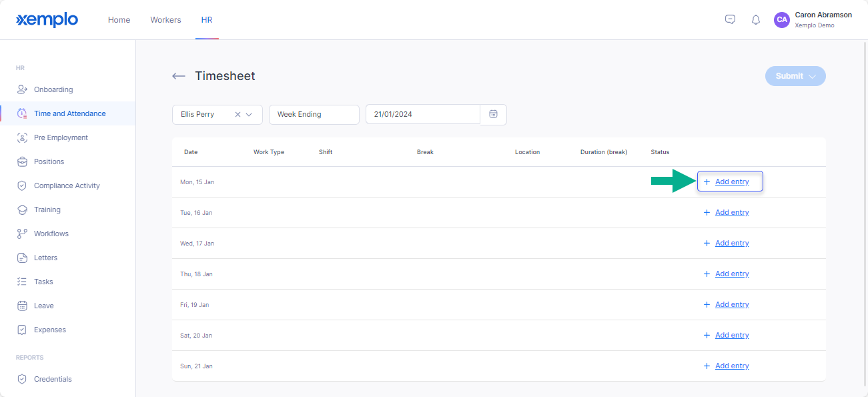Click the Workflows sidebar icon
Image resolution: width=868 pixels, height=397 pixels.
click(x=22, y=234)
